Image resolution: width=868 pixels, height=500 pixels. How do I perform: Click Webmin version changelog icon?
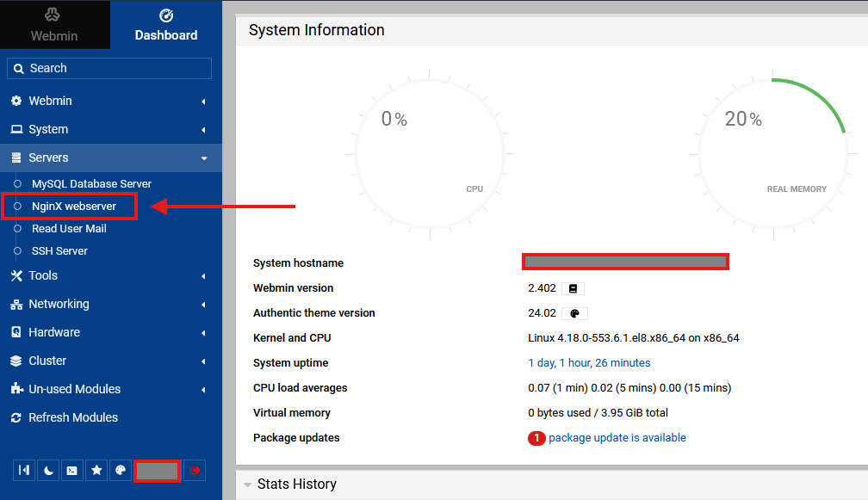573,288
